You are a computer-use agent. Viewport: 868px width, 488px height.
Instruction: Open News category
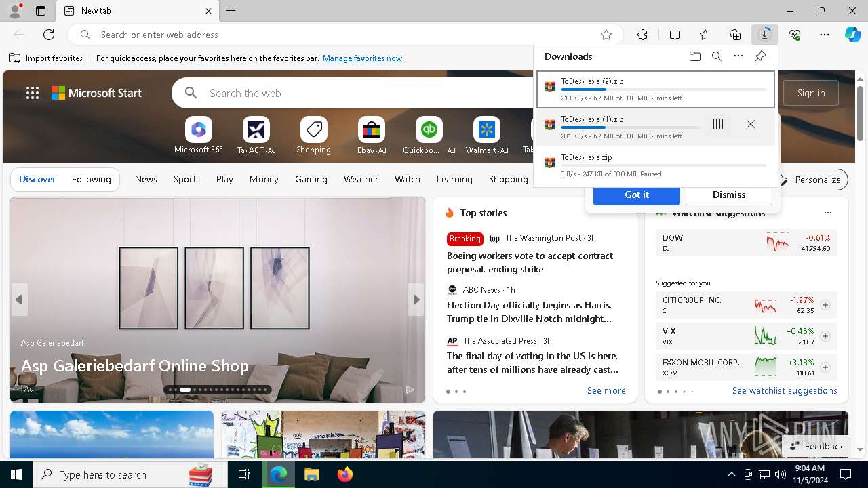(x=146, y=179)
